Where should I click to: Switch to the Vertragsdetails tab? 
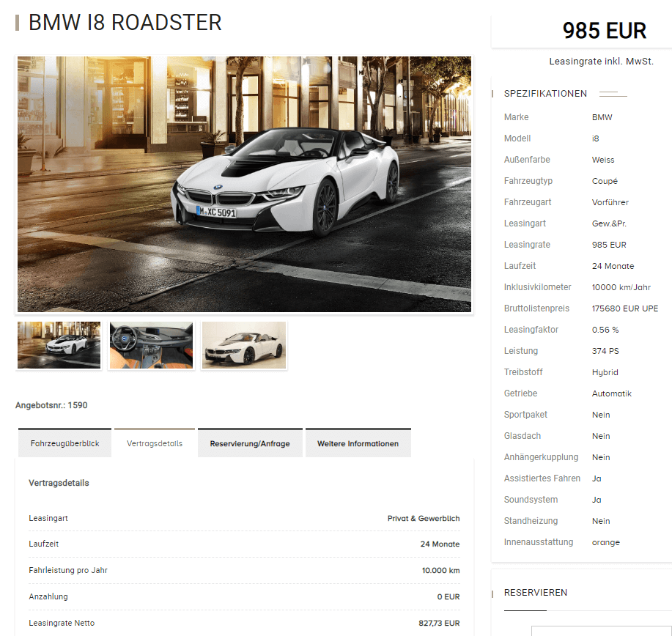click(x=155, y=443)
